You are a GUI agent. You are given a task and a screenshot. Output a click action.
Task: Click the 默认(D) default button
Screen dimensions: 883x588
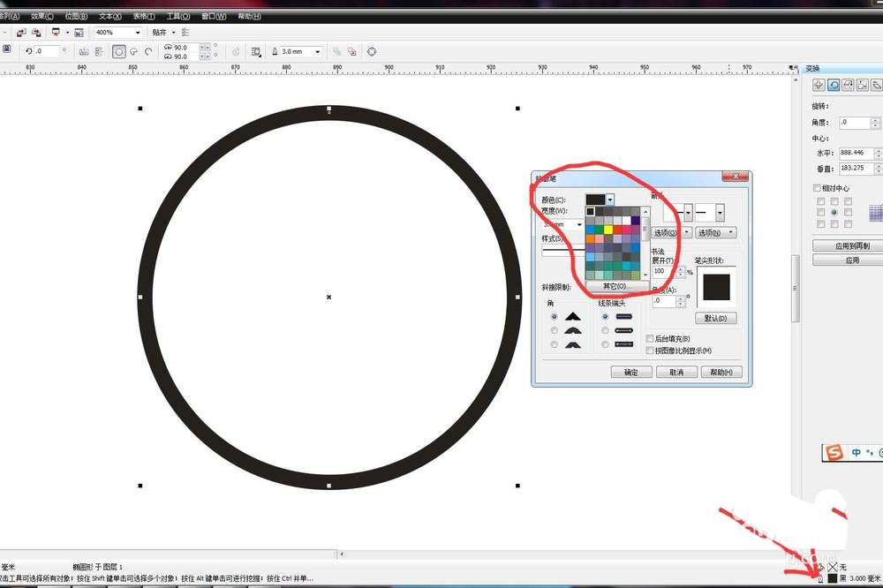click(x=716, y=318)
